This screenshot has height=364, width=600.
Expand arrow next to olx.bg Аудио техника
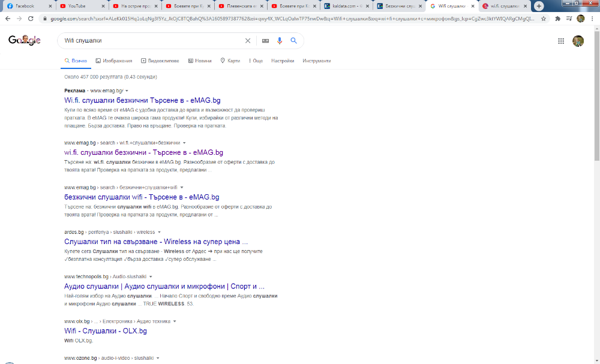(x=175, y=321)
